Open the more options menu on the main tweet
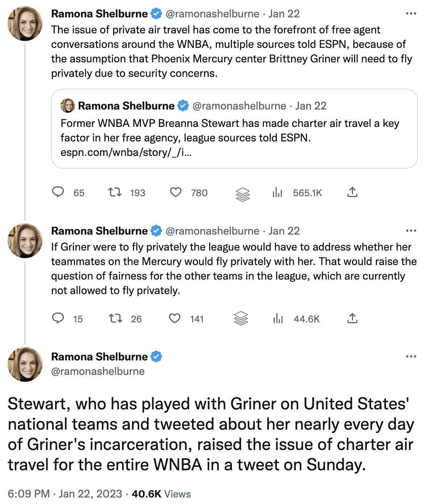 (x=411, y=356)
